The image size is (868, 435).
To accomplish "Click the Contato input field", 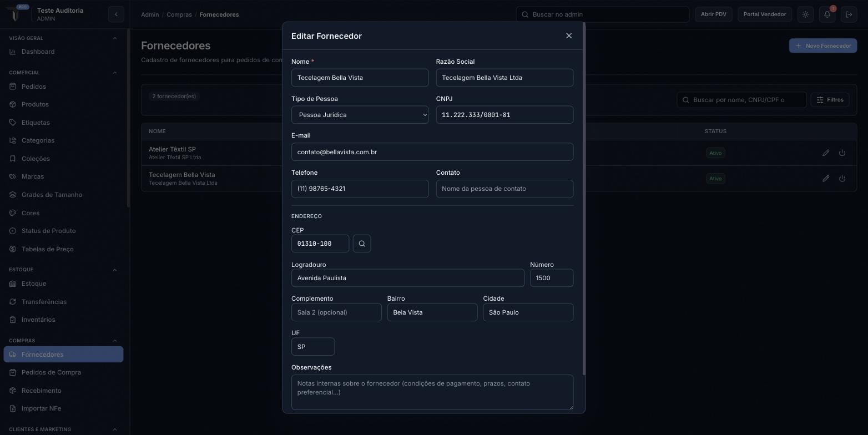I will click(x=504, y=189).
